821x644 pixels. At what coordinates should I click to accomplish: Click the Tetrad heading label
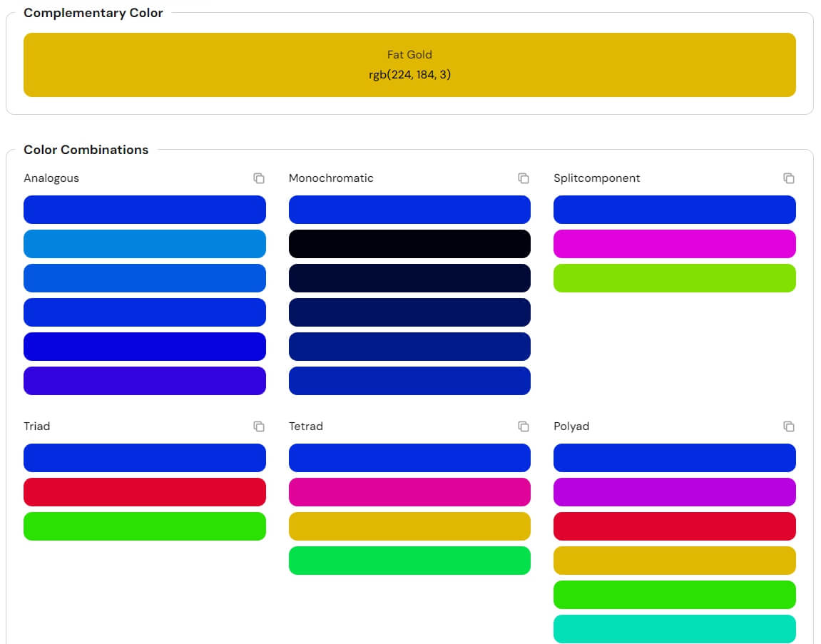[306, 426]
